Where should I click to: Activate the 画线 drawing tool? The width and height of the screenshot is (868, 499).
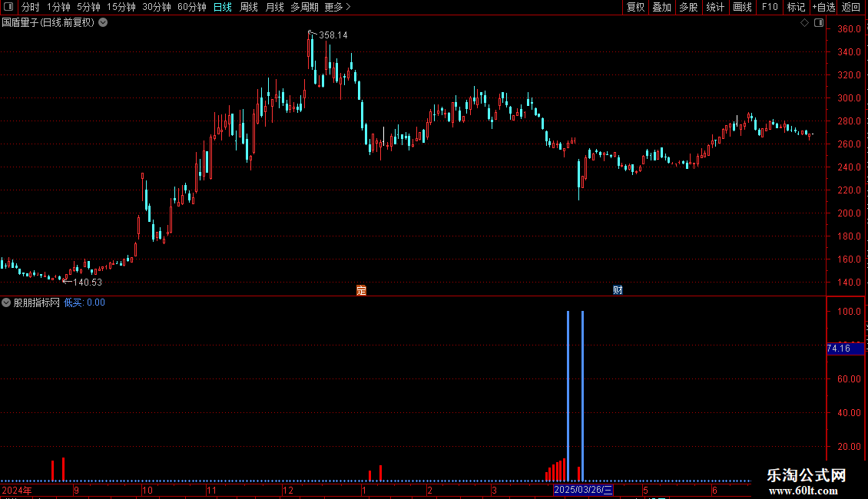click(x=742, y=7)
